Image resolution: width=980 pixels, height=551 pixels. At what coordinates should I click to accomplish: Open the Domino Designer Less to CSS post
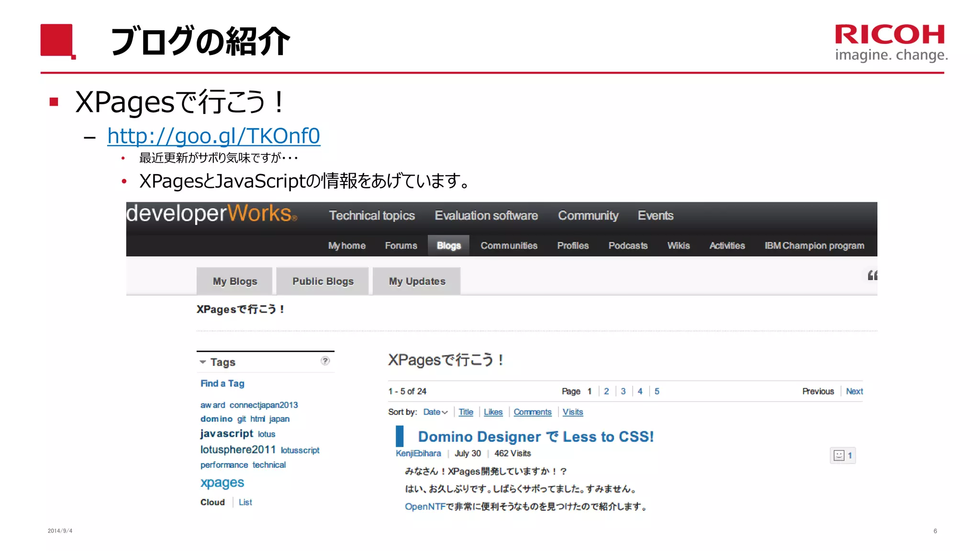coord(536,437)
